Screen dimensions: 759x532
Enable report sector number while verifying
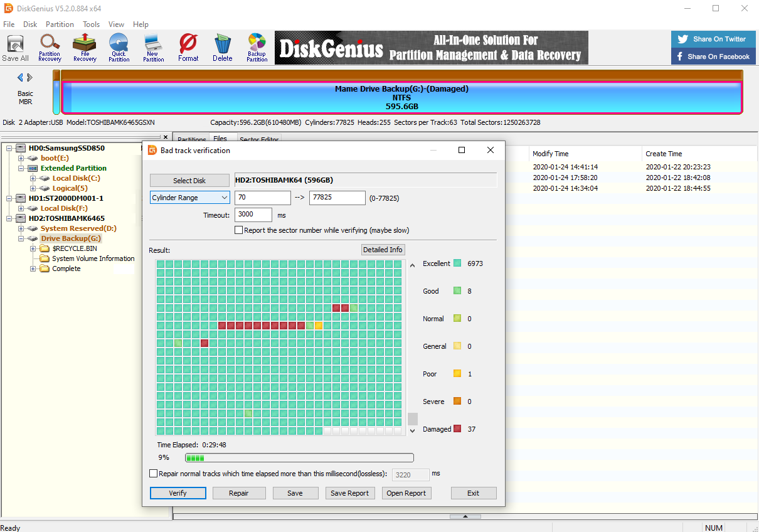click(238, 230)
